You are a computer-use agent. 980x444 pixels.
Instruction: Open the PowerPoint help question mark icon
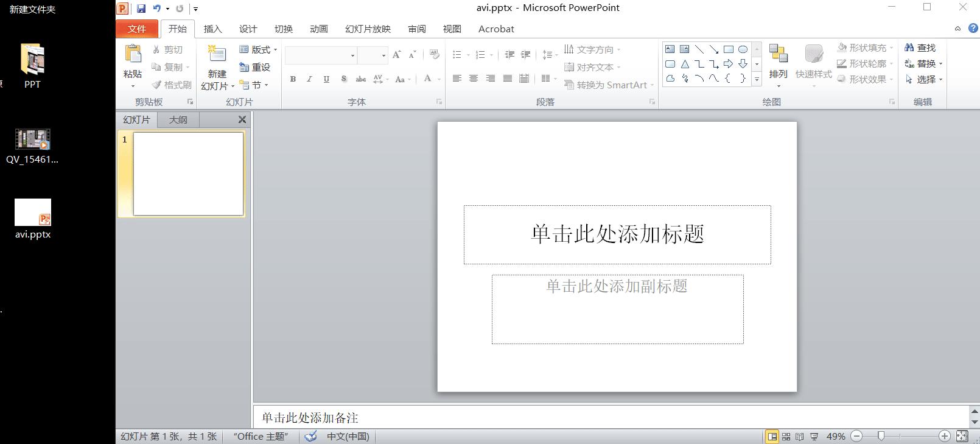coord(973,29)
